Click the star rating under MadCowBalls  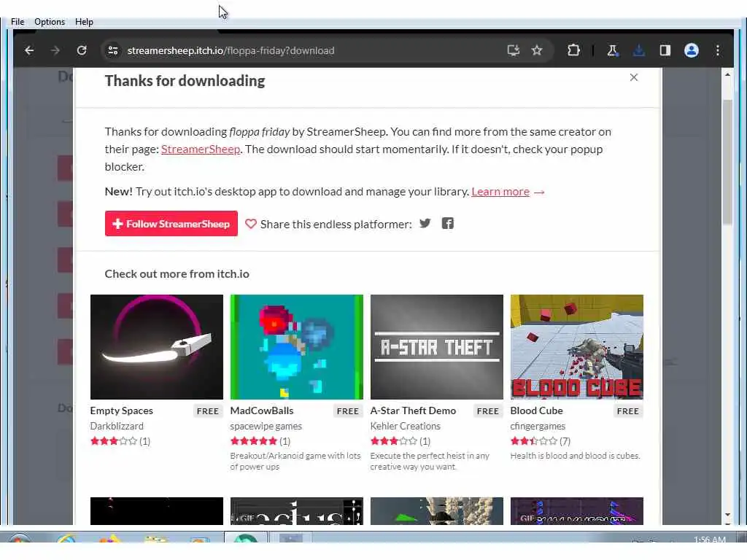pos(253,441)
